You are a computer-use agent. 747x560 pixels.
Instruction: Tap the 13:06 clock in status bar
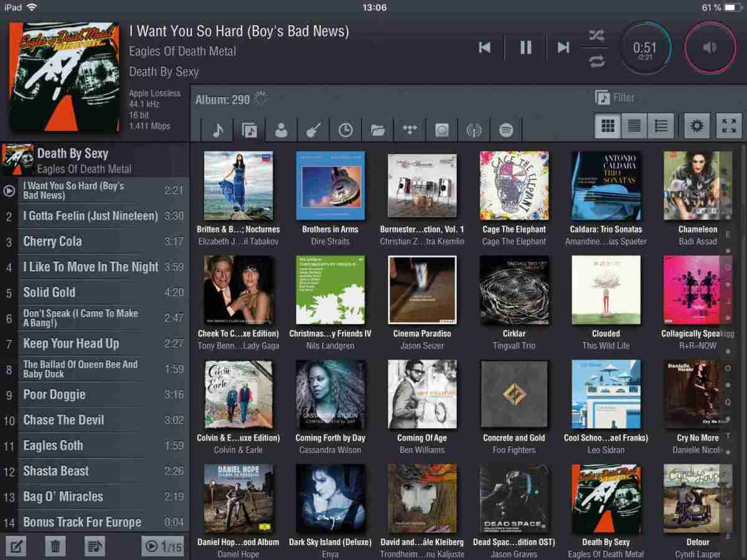tap(374, 7)
